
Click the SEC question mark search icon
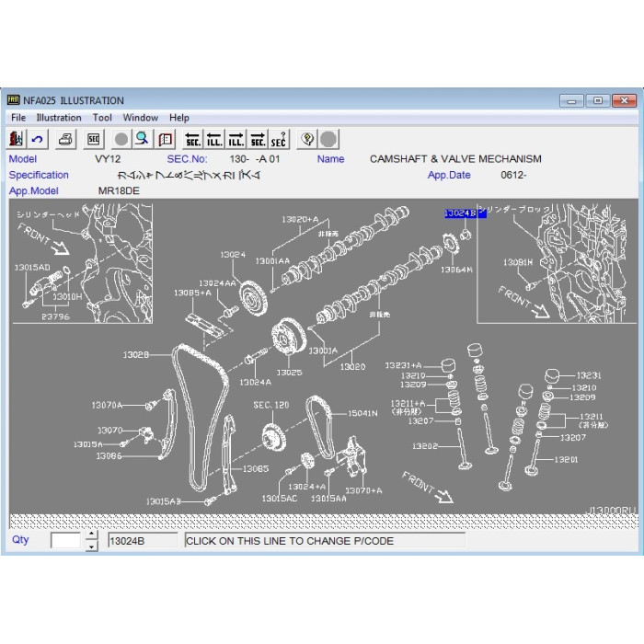click(279, 139)
